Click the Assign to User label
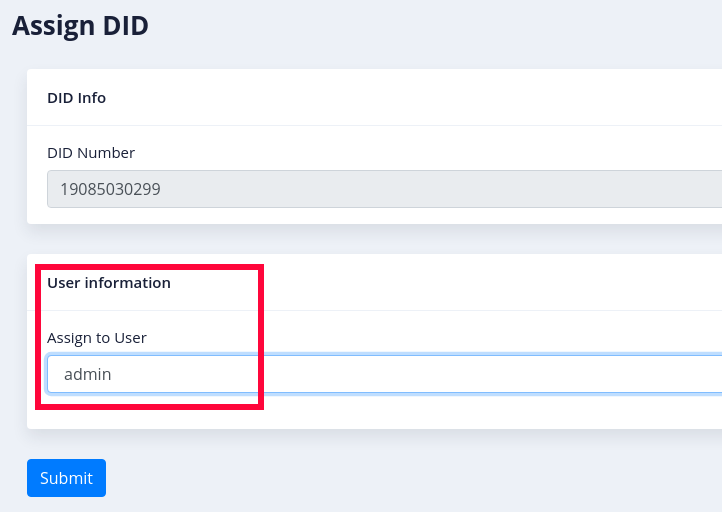The image size is (722, 512). (97, 338)
